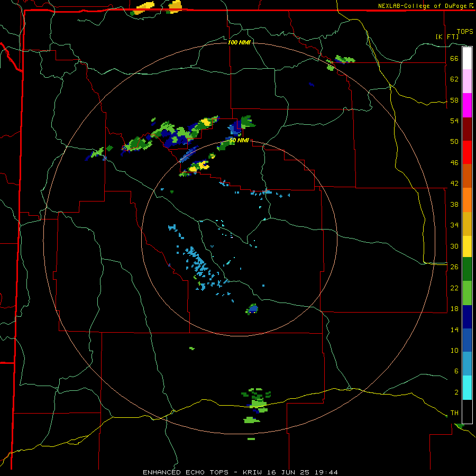Click the legend value 18
The width and height of the screenshot is (476, 476).
click(x=454, y=308)
